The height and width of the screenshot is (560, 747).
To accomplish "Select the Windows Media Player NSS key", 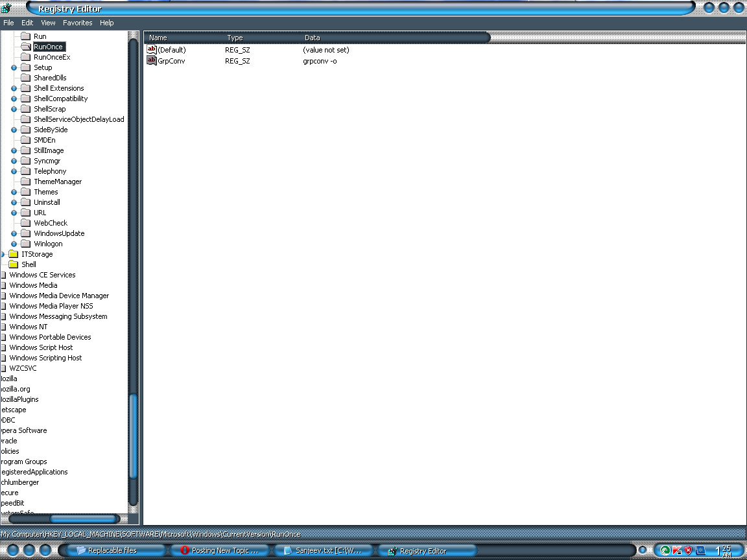I will pyautogui.click(x=51, y=306).
